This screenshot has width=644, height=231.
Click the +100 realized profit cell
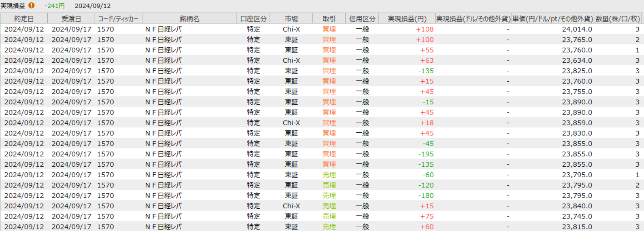click(x=425, y=40)
